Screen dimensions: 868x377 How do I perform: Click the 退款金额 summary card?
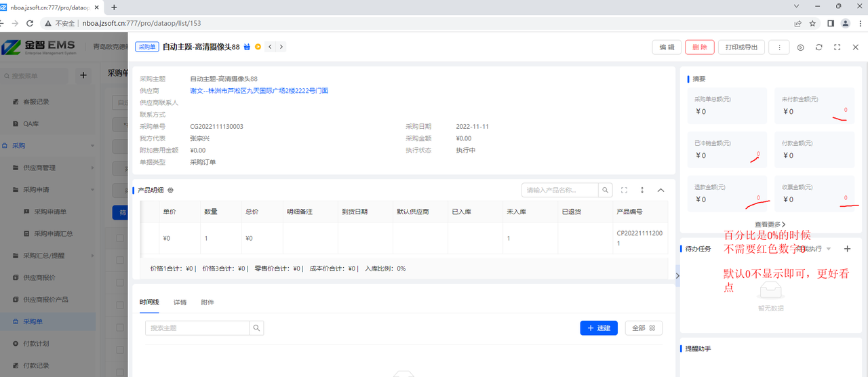(726, 193)
